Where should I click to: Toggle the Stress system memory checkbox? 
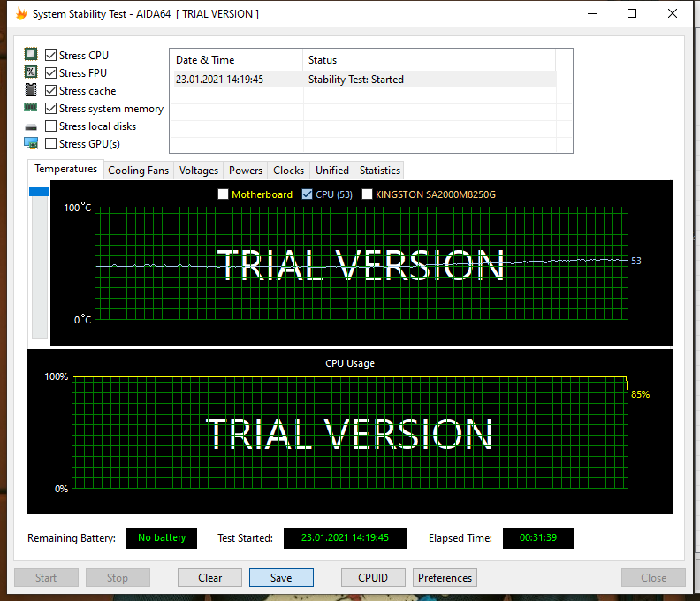click(51, 109)
